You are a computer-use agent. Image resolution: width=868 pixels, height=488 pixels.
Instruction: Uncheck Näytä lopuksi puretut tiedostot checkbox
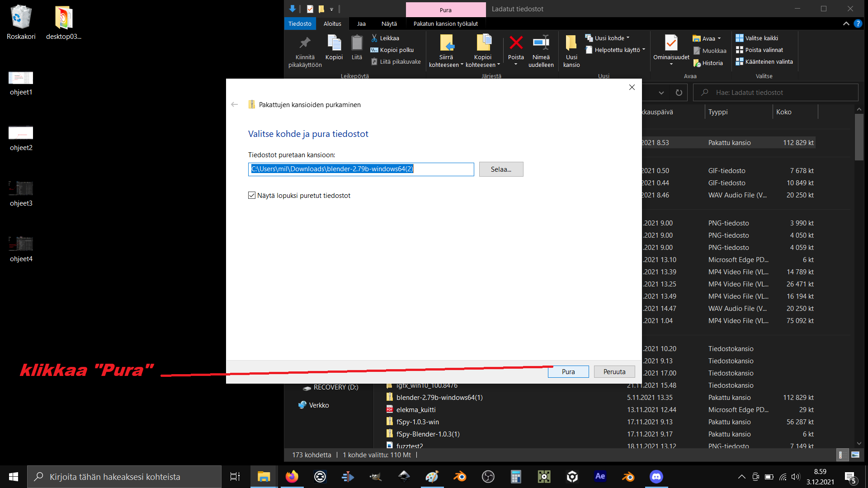pos(252,195)
